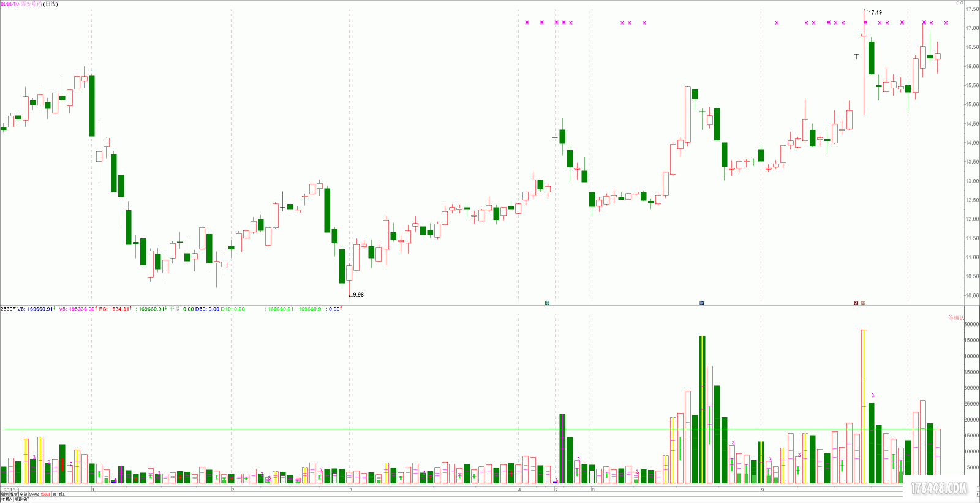Viewport: 980px width, 503px height.
Task: Click the small diamond icon at the top-right corner
Action: click(x=959, y=3)
